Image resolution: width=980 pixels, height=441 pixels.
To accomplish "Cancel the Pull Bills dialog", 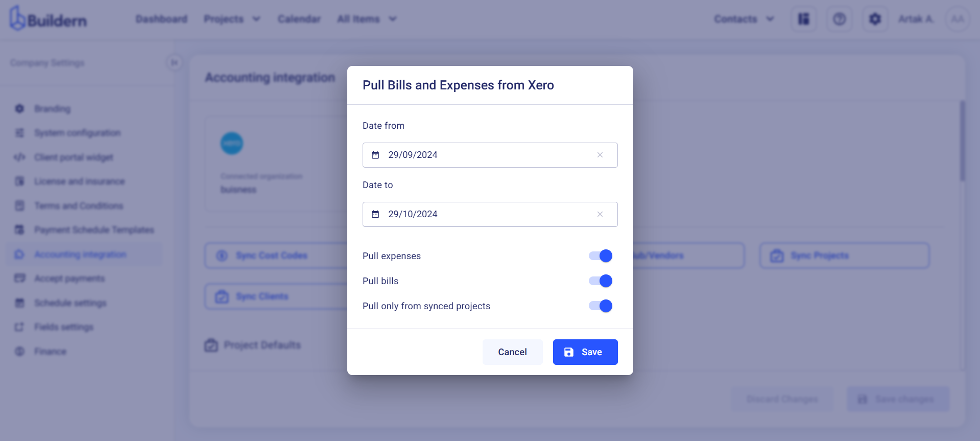I will [x=512, y=352].
